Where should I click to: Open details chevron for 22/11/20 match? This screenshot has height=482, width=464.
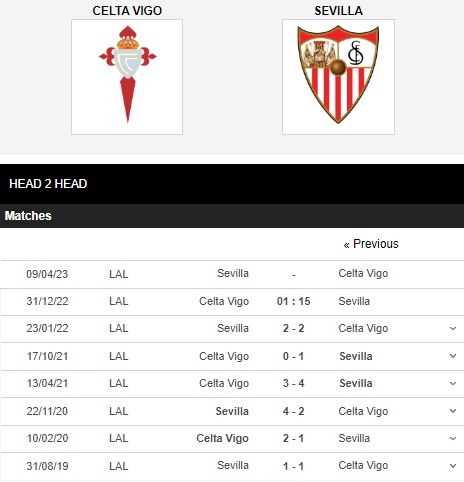(453, 411)
